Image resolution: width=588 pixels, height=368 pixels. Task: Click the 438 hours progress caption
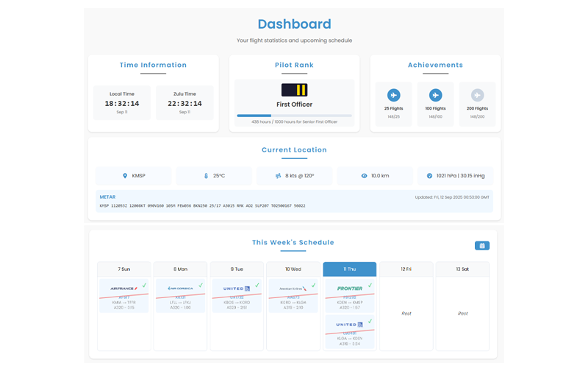pos(295,121)
